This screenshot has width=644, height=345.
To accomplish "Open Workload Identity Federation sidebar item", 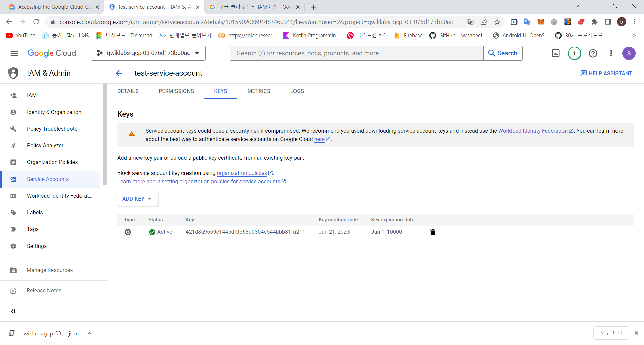I will (x=50, y=196).
